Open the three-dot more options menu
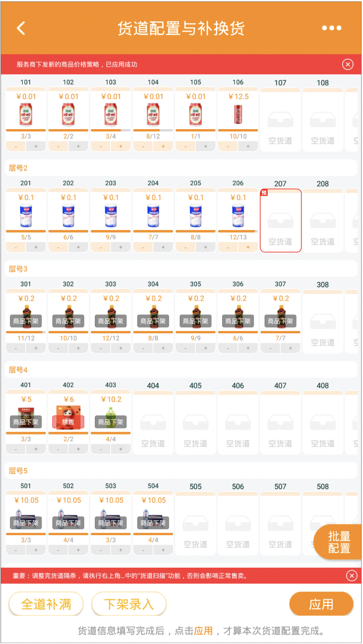The height and width of the screenshot is (644, 363). [x=331, y=28]
